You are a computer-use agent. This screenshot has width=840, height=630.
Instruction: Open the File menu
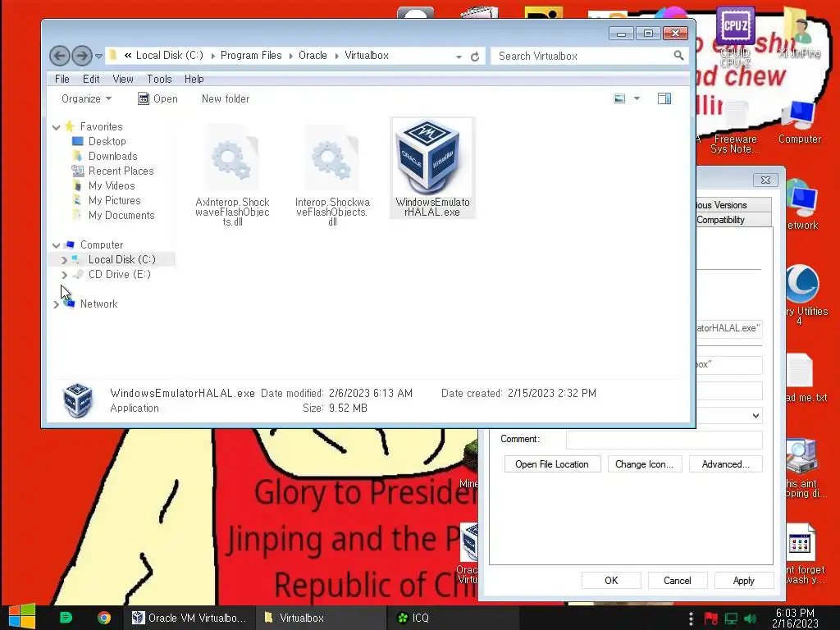click(x=62, y=79)
